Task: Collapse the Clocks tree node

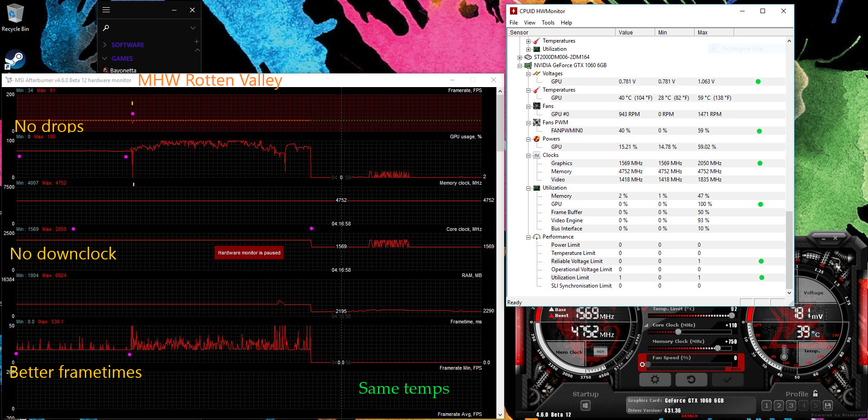Action: 528,156
